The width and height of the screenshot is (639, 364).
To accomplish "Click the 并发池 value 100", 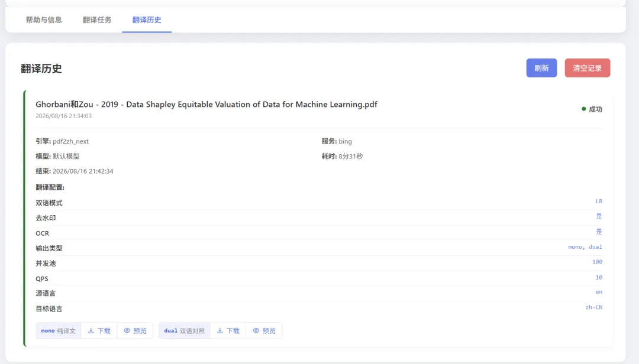I will pyautogui.click(x=597, y=262).
